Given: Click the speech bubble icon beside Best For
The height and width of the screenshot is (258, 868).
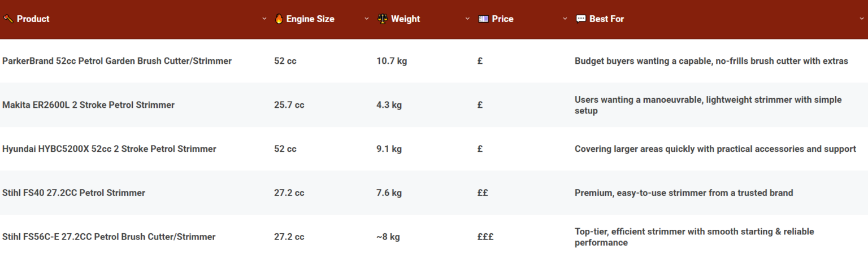Looking at the screenshot, I should point(580,19).
